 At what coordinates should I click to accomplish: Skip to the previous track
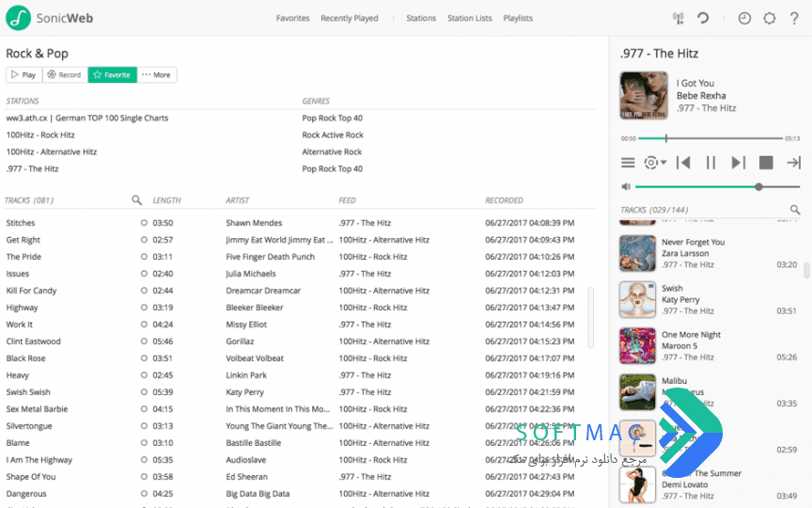(683, 163)
